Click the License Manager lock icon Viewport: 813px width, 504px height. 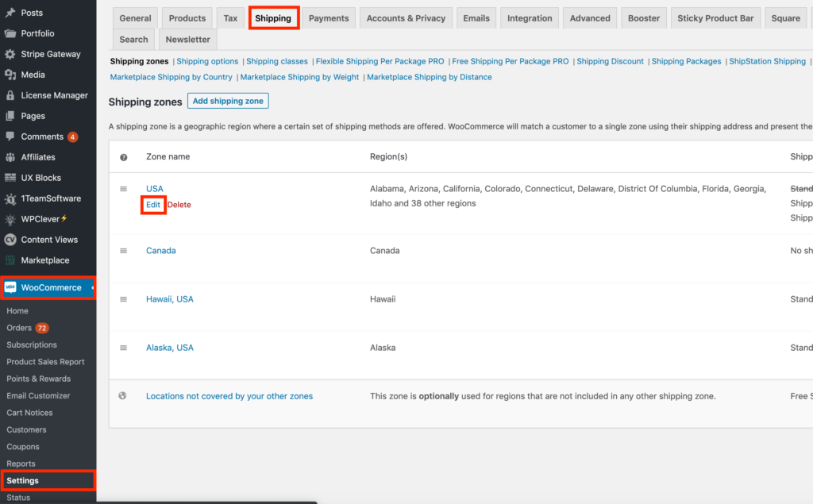pyautogui.click(x=10, y=95)
